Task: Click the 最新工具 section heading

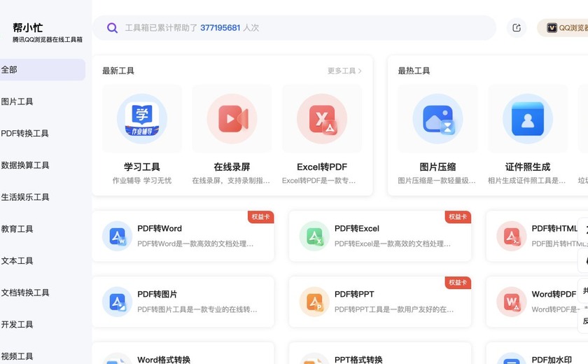Action: pyautogui.click(x=118, y=71)
